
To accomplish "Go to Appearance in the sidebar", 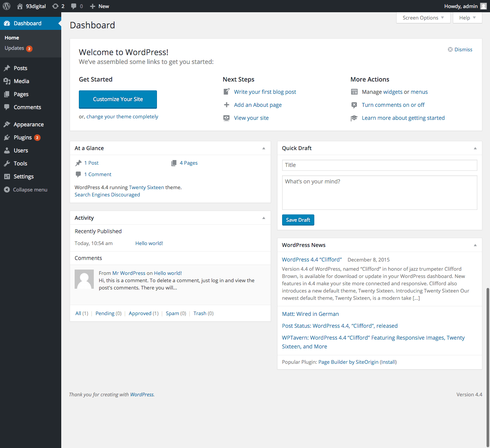I will [29, 124].
